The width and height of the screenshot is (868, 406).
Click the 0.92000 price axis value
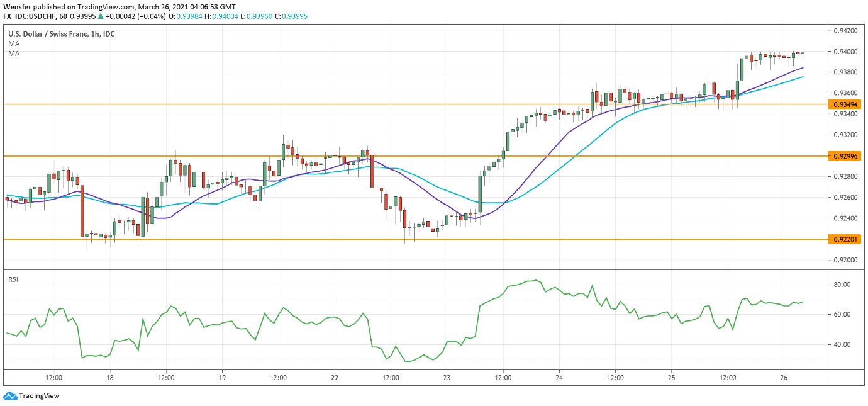pos(845,260)
